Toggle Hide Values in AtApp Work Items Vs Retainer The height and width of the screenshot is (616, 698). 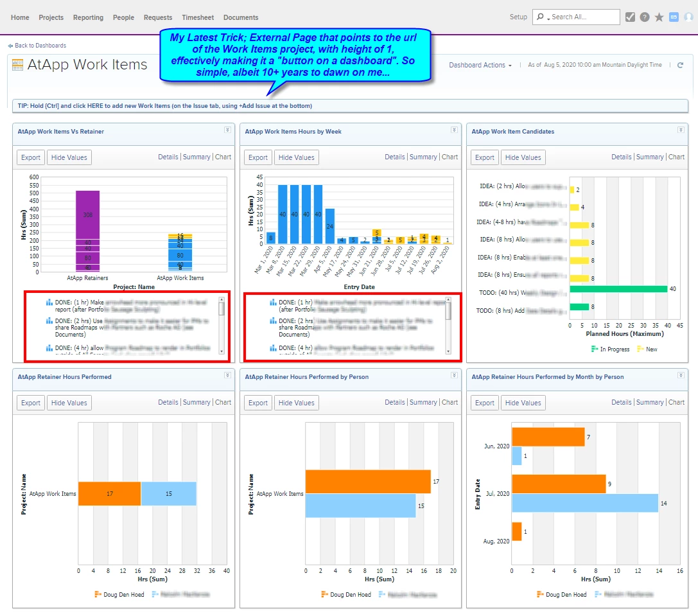pyautogui.click(x=69, y=157)
